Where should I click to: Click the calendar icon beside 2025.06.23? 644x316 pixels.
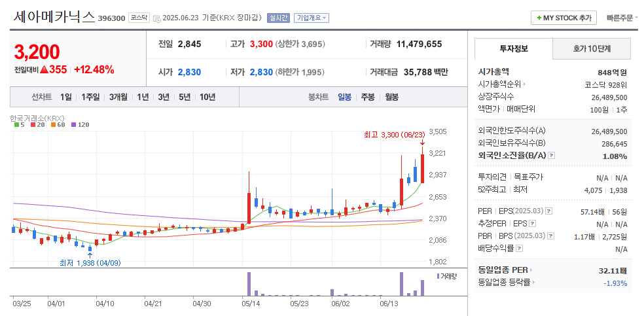pyautogui.click(x=156, y=18)
